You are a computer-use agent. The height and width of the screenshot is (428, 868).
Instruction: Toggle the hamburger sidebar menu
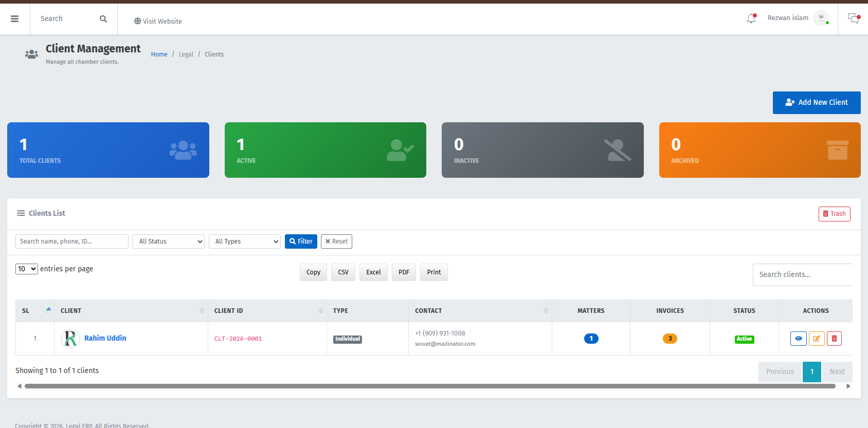click(14, 19)
